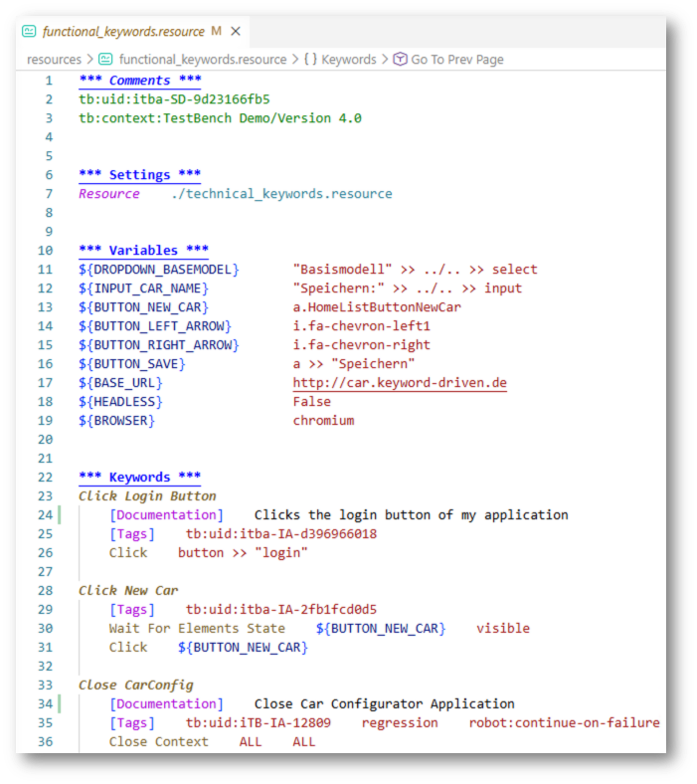
Task: Click the *** Keywords *** section header
Action: 140,478
